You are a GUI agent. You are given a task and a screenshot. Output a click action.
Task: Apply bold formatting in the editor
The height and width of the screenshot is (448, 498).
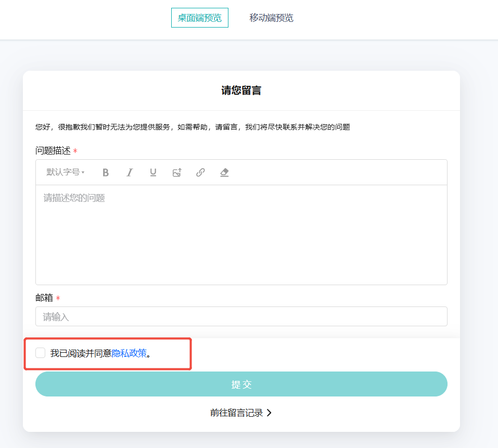coord(106,172)
